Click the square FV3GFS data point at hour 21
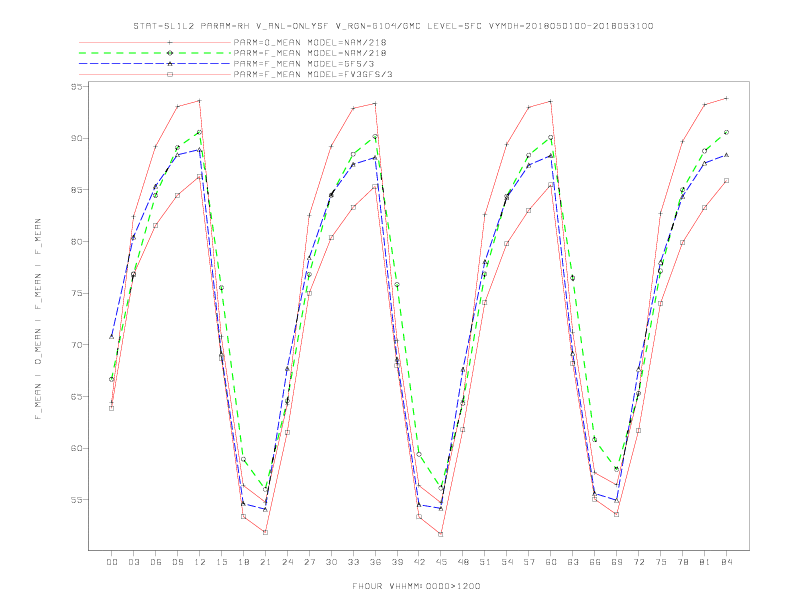The width and height of the screenshot is (792, 612). [x=265, y=532]
